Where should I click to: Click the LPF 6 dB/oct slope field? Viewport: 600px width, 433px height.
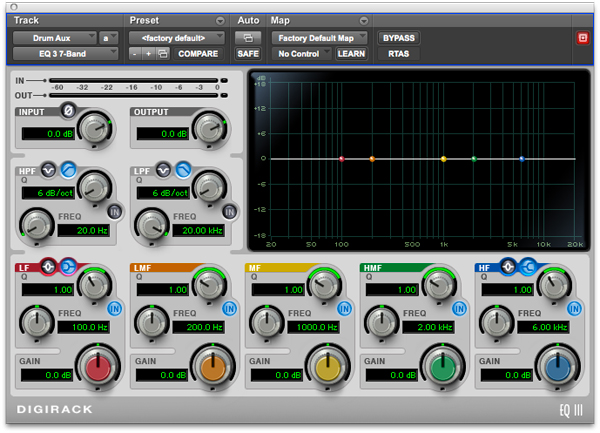tap(163, 193)
